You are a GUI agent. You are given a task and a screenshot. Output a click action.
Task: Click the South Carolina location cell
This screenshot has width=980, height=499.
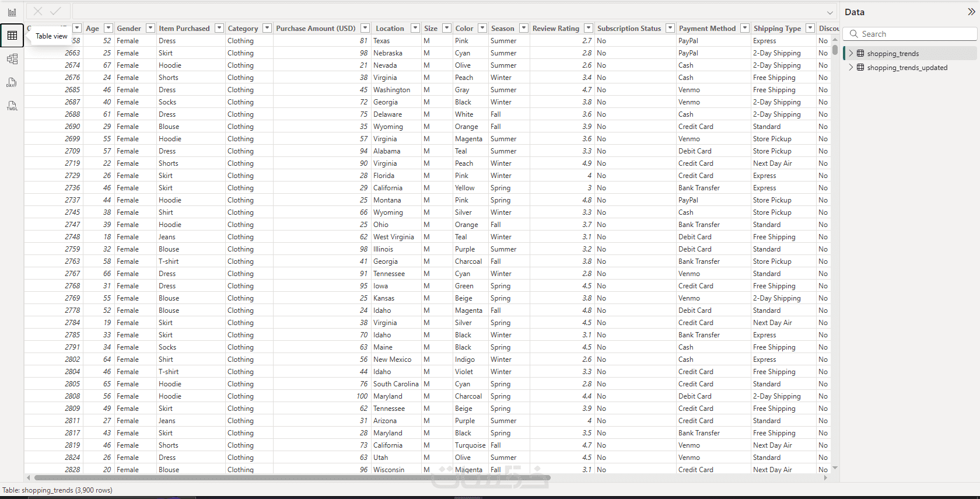[x=396, y=384]
